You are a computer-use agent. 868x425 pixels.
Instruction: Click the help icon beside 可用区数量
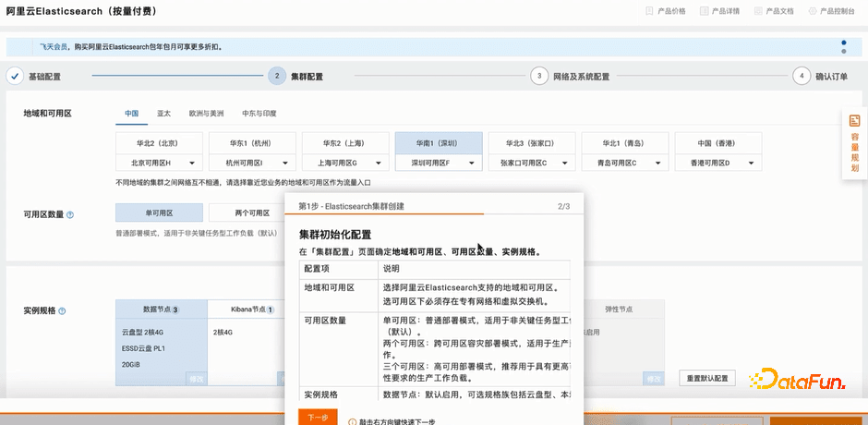pyautogui.click(x=70, y=215)
